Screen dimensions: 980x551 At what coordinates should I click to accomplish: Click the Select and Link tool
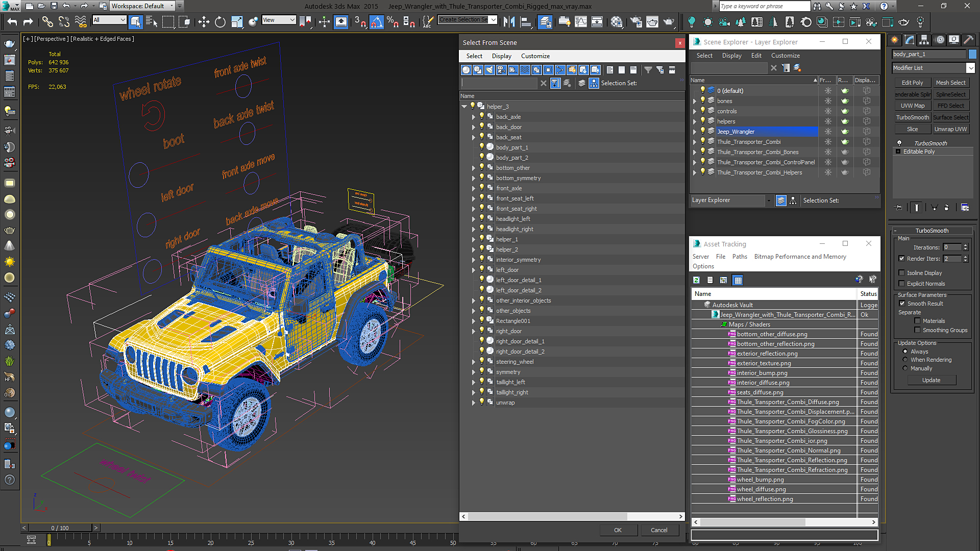(47, 21)
